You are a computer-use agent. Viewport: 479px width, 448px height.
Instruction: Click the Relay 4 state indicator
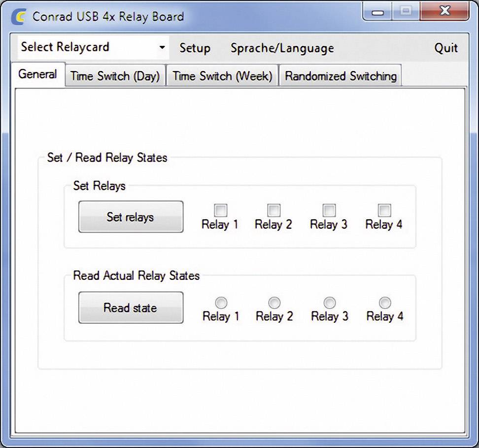point(385,303)
